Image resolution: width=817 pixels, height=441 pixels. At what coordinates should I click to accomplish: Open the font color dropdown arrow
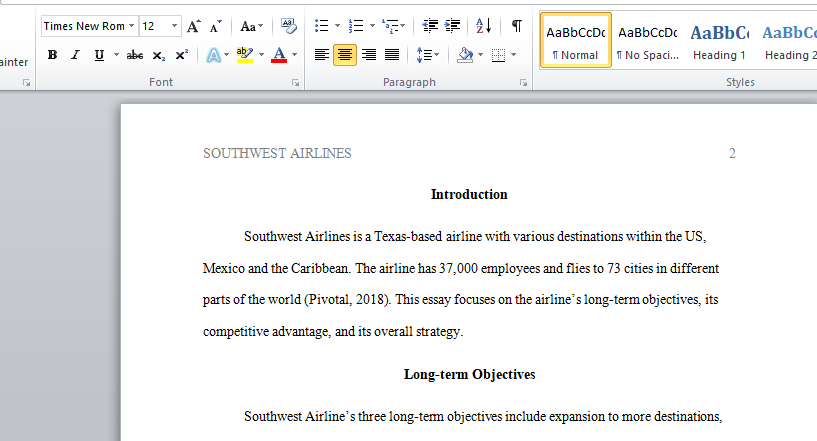point(294,55)
